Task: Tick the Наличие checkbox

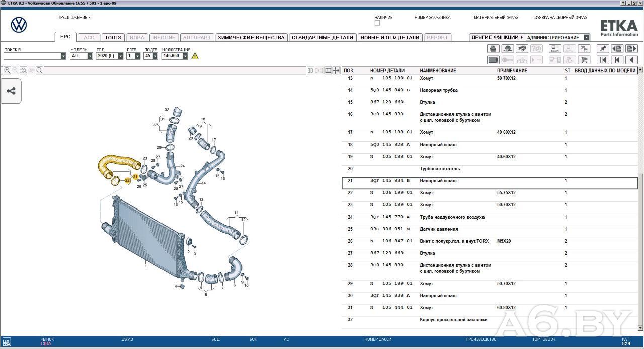Action: 377,23
